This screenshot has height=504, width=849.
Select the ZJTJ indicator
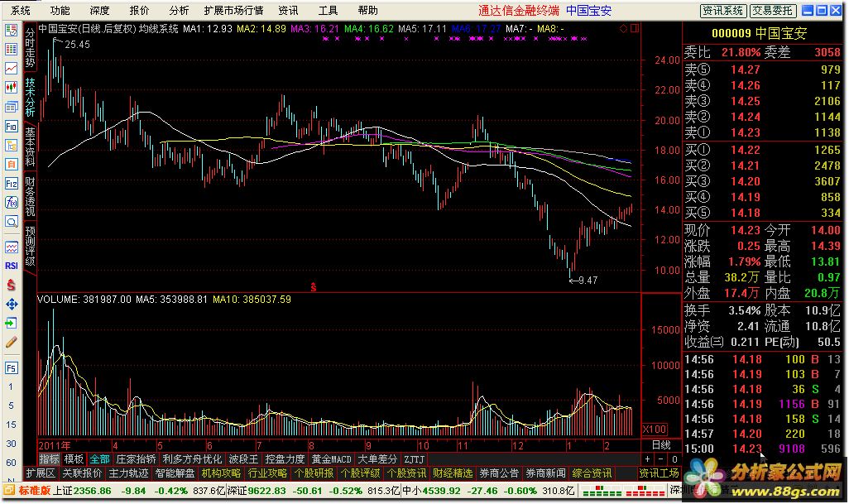click(x=415, y=459)
